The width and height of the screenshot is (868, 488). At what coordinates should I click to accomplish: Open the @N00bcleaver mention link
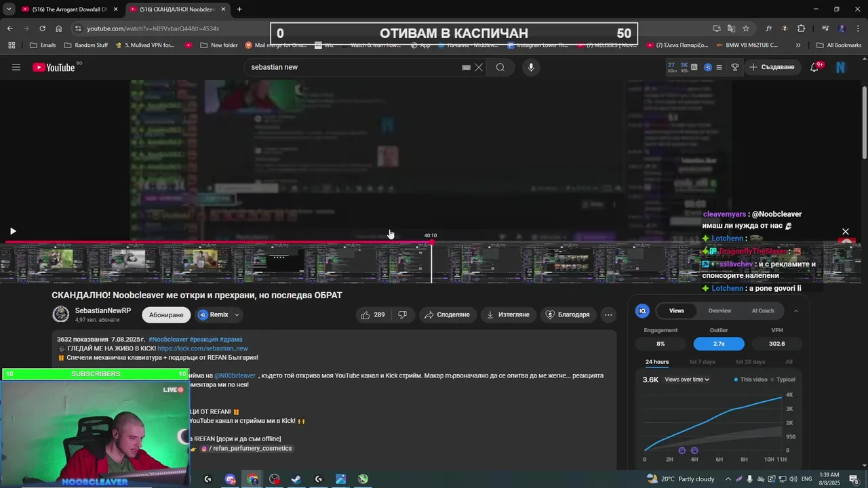235,375
